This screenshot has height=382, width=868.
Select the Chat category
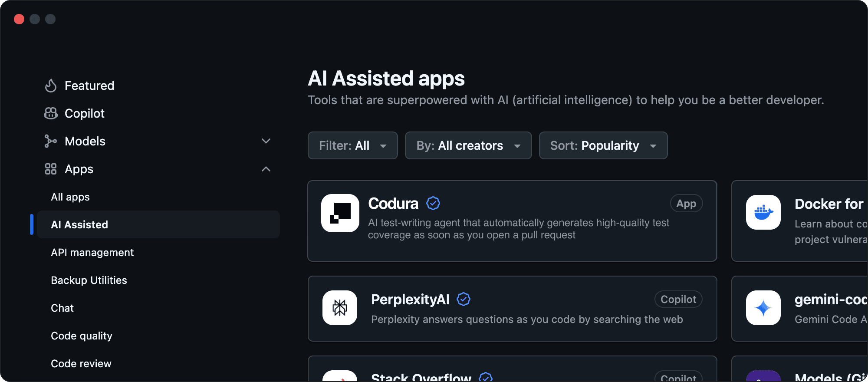(x=62, y=308)
